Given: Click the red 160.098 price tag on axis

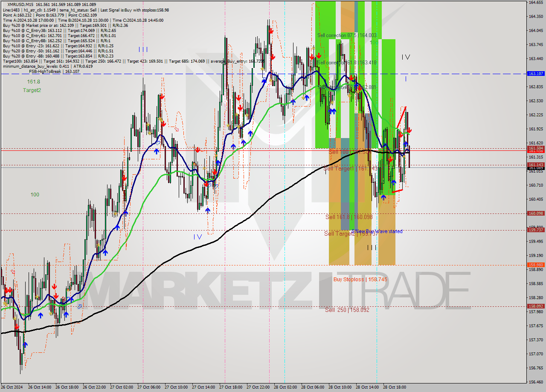Looking at the screenshot, I should click(536, 213).
